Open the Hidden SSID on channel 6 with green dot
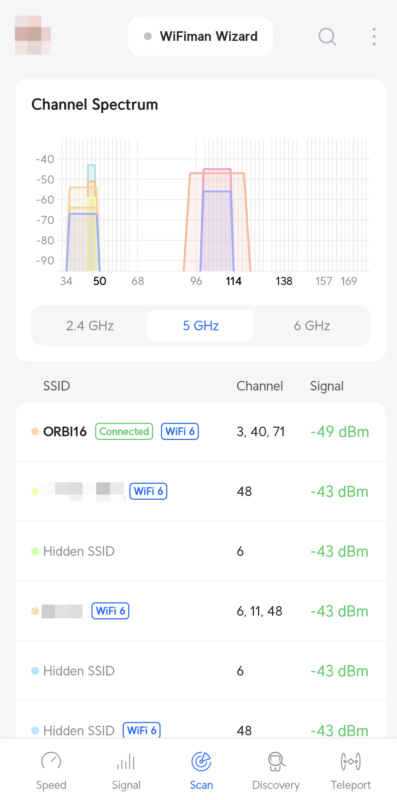This screenshot has width=397, height=800. coord(201,551)
